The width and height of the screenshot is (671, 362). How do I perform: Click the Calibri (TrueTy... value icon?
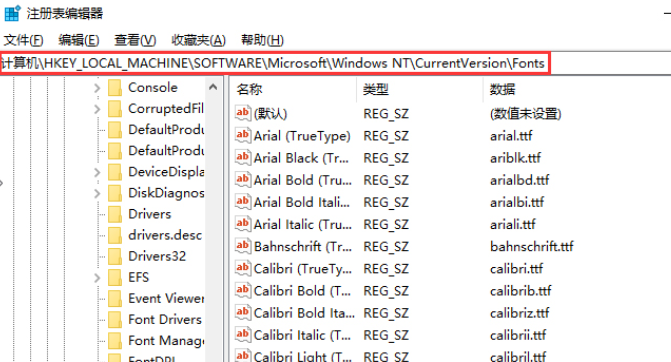pyautogui.click(x=243, y=268)
